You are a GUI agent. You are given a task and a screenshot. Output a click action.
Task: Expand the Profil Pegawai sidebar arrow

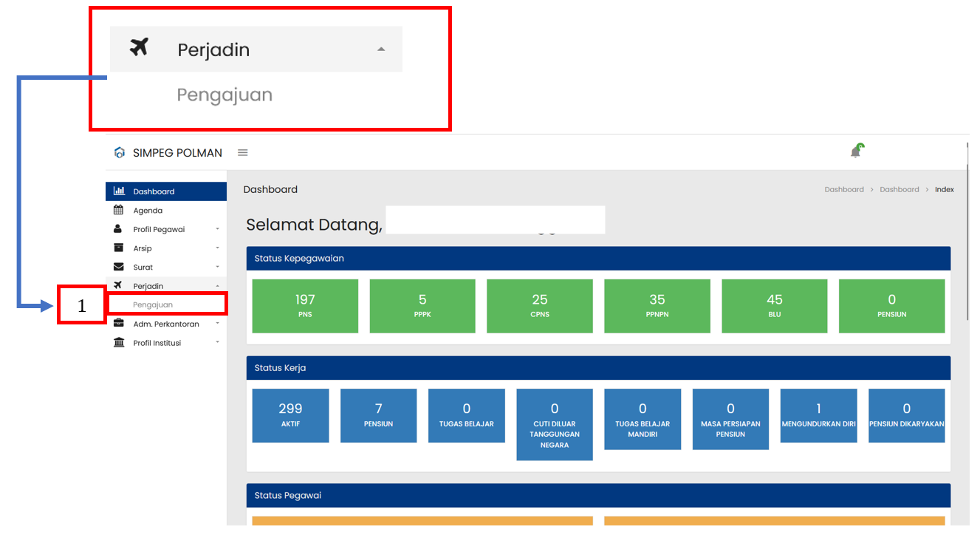[x=217, y=229]
